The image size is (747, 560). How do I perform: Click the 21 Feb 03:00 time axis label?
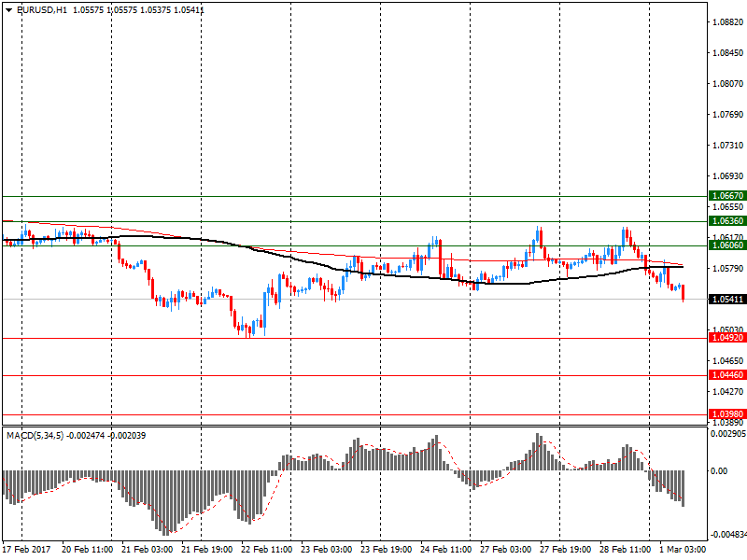(148, 549)
